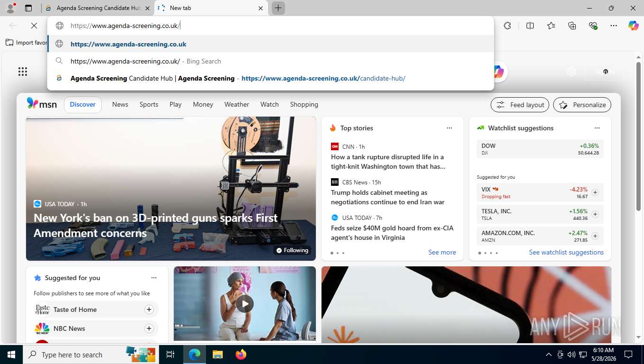Show hidden system tray icons
Viewport: 644px width, 364px height.
point(548,355)
